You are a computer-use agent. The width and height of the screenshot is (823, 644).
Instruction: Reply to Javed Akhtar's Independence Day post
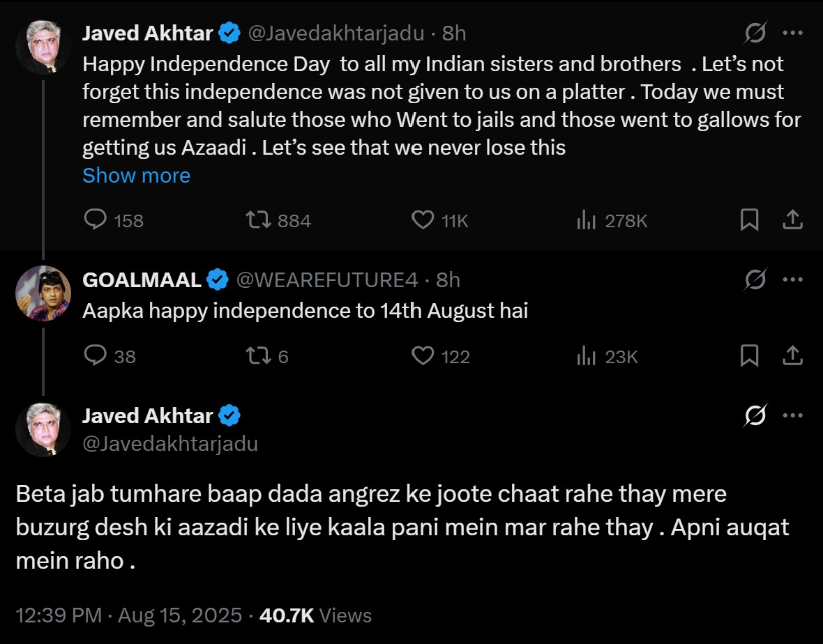95,220
